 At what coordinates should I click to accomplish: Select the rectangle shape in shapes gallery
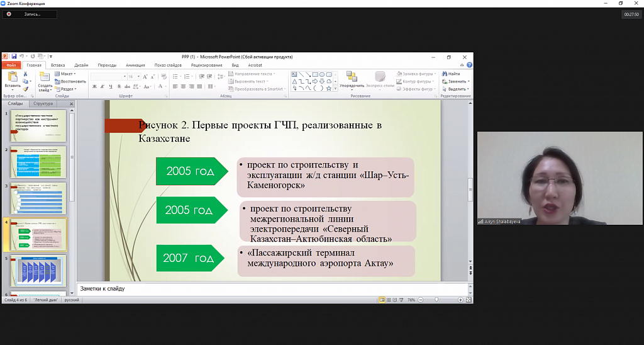tap(315, 74)
